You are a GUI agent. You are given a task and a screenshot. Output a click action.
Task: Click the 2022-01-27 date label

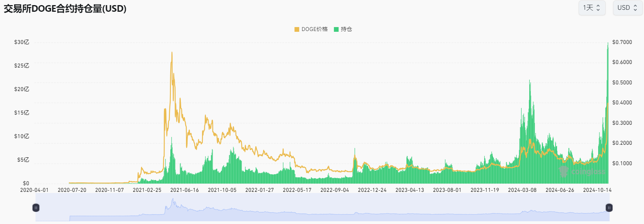pyautogui.click(x=260, y=190)
